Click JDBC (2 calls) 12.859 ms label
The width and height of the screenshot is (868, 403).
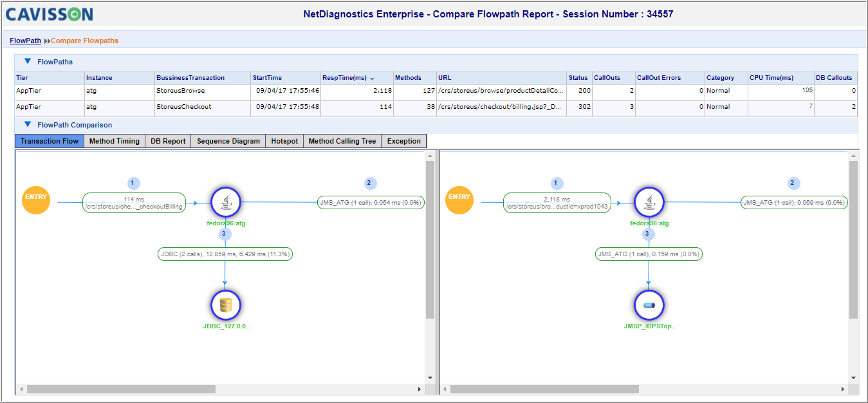(x=225, y=254)
